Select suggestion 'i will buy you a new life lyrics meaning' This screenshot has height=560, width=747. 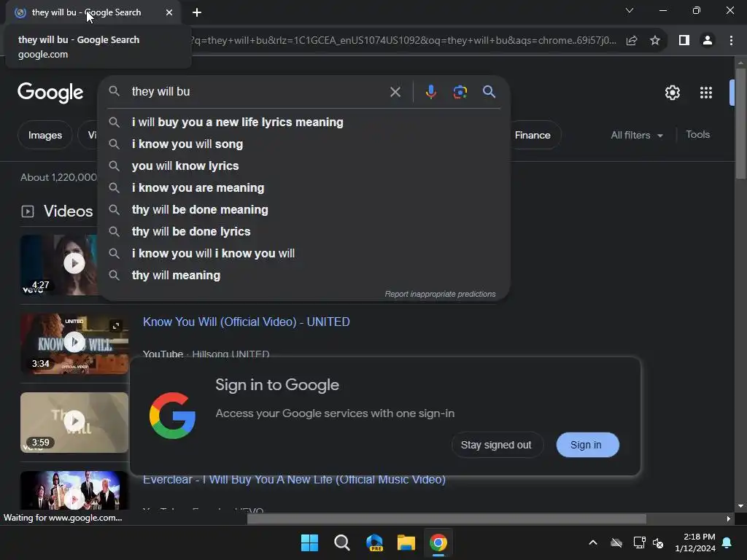click(x=304, y=122)
